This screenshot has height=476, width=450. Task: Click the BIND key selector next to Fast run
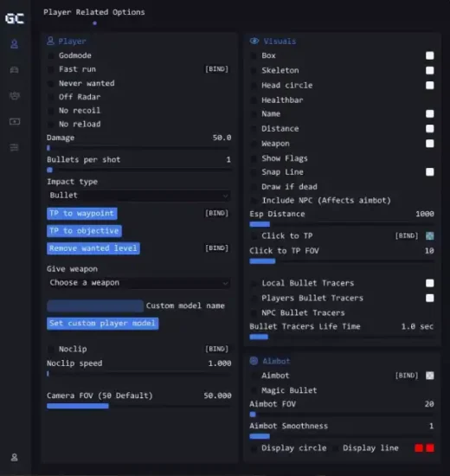pos(217,69)
